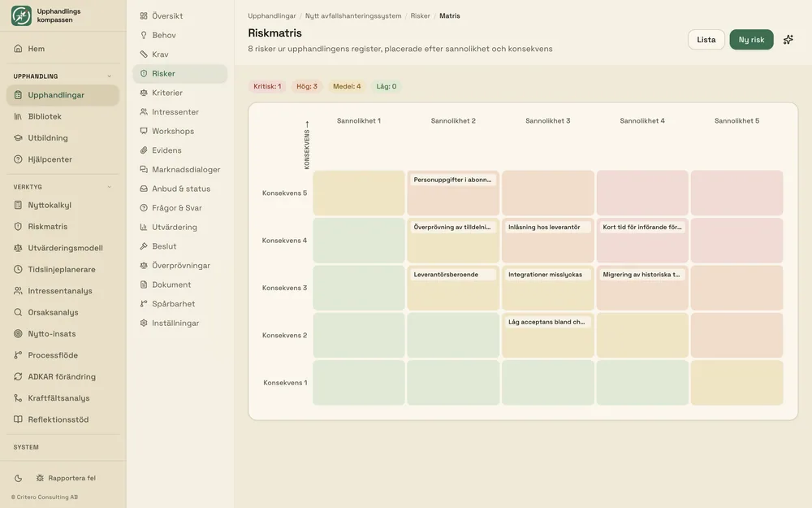This screenshot has width=812, height=508.
Task: Click the sparkle AI assistant icon
Action: (788, 40)
